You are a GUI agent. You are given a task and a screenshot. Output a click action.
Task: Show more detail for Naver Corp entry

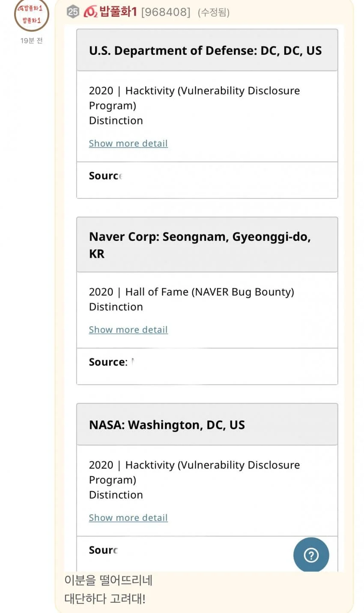coord(128,330)
